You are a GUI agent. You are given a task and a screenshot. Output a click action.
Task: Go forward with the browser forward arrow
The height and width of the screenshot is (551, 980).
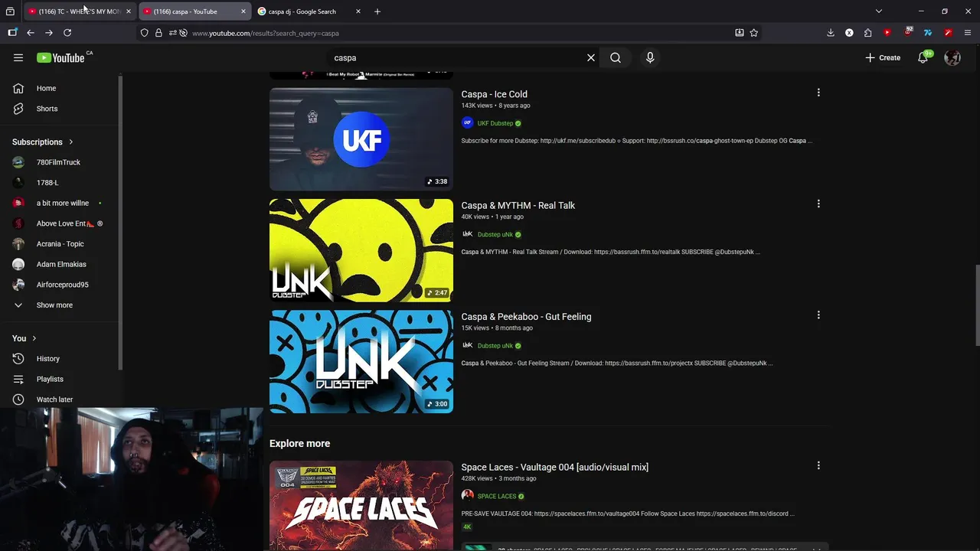click(49, 33)
